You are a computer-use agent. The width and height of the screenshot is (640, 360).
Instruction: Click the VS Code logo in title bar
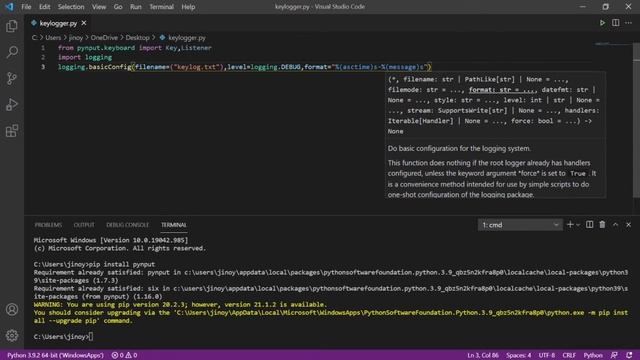point(9,7)
